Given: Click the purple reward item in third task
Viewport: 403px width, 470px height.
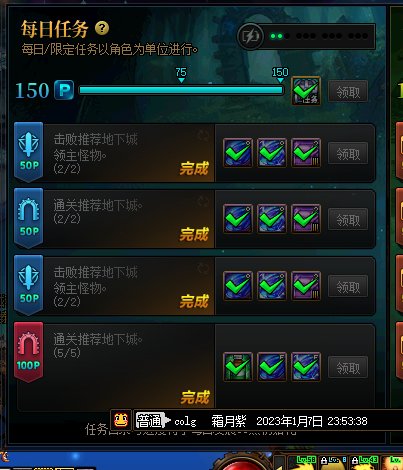Looking at the screenshot, I should point(306,286).
